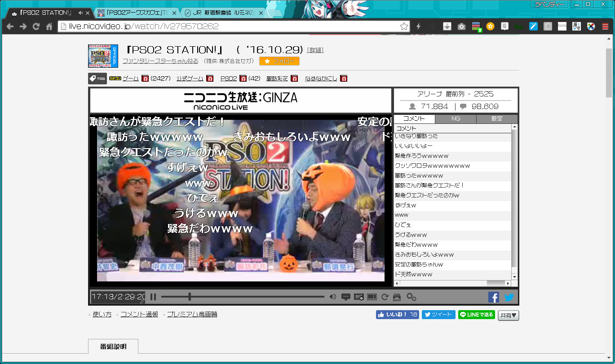The width and height of the screenshot is (615, 364).
Task: Share stream via Facebook icon in player
Action: coord(494,297)
